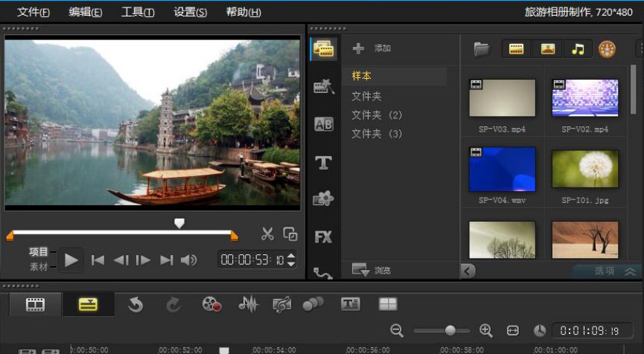Collapse library folder list with left arrow
This screenshot has height=354, width=644.
coord(468,271)
